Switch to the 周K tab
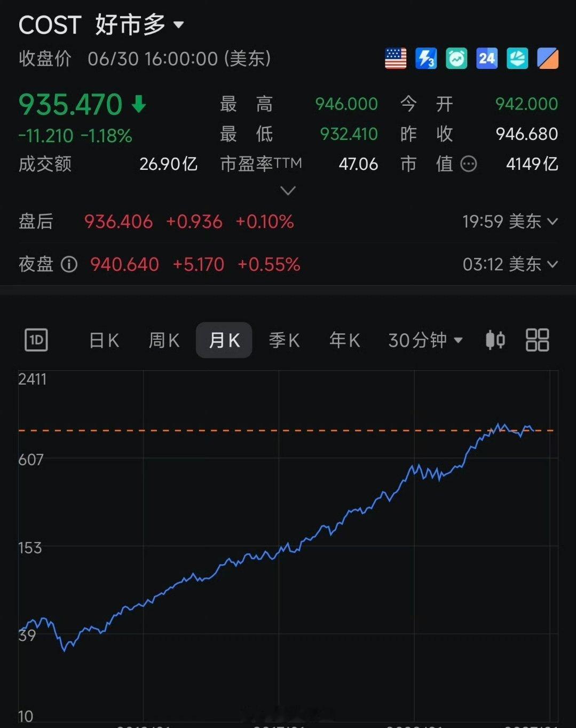The width and height of the screenshot is (576, 728). 164,340
